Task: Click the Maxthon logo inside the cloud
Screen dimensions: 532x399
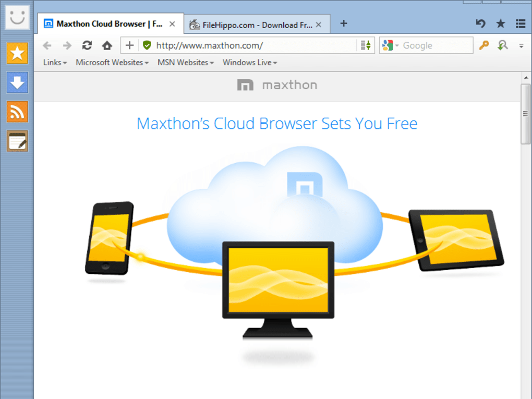Action: point(305,185)
